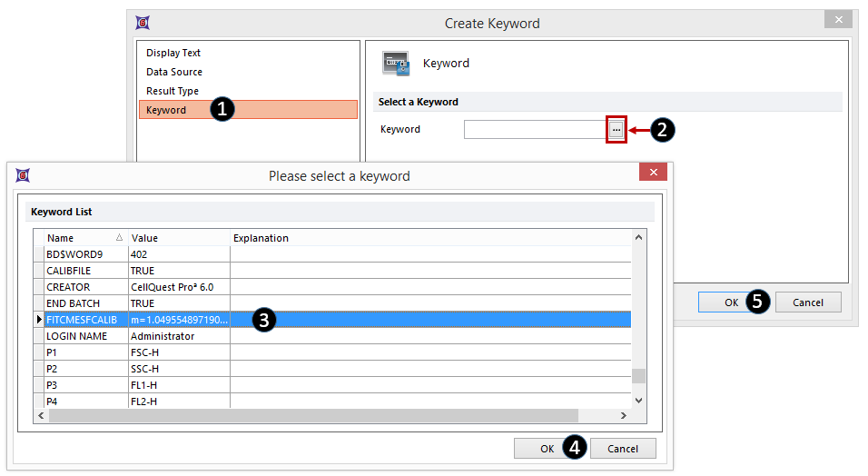Click the row indicator arrow beside FITCMESFCALIB

pos(38,320)
